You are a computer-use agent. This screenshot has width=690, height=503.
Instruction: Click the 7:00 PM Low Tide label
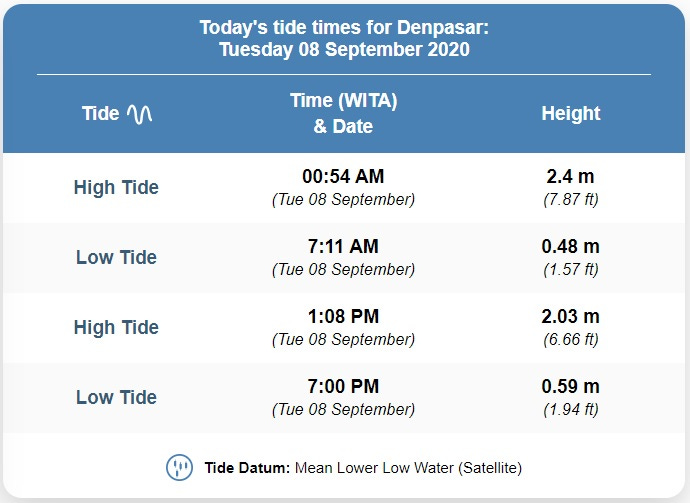116,397
